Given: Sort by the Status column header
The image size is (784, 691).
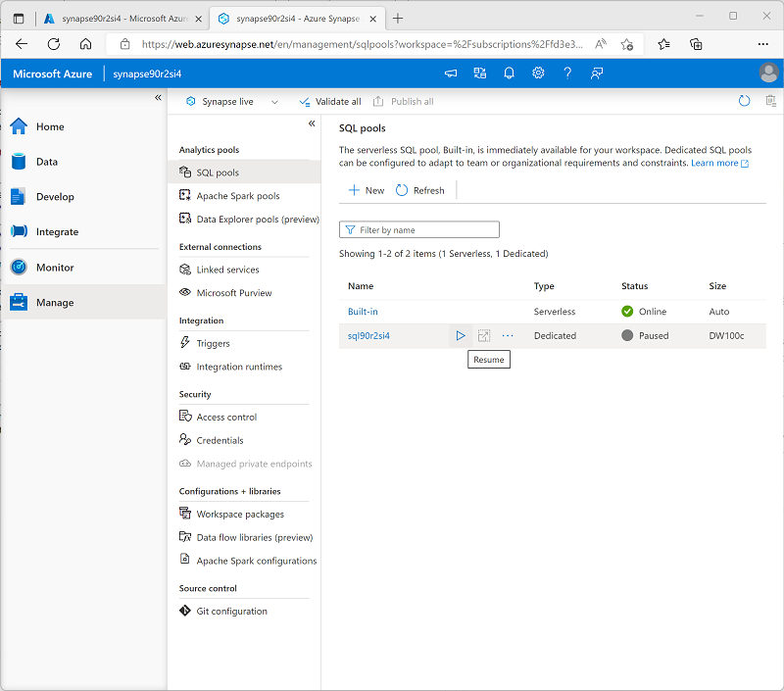Looking at the screenshot, I should [x=634, y=286].
